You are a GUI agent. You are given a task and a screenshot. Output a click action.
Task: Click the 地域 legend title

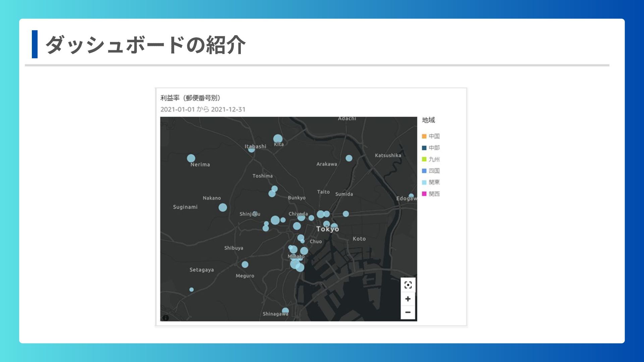click(x=428, y=120)
